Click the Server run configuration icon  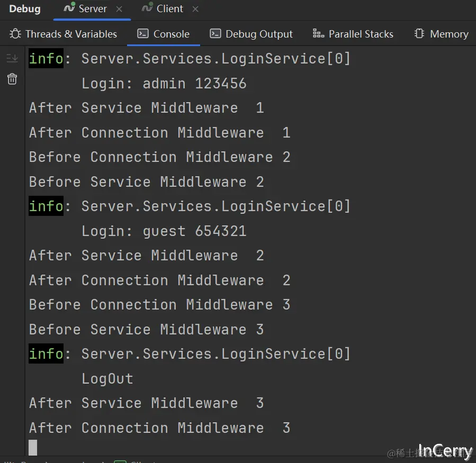69,7
